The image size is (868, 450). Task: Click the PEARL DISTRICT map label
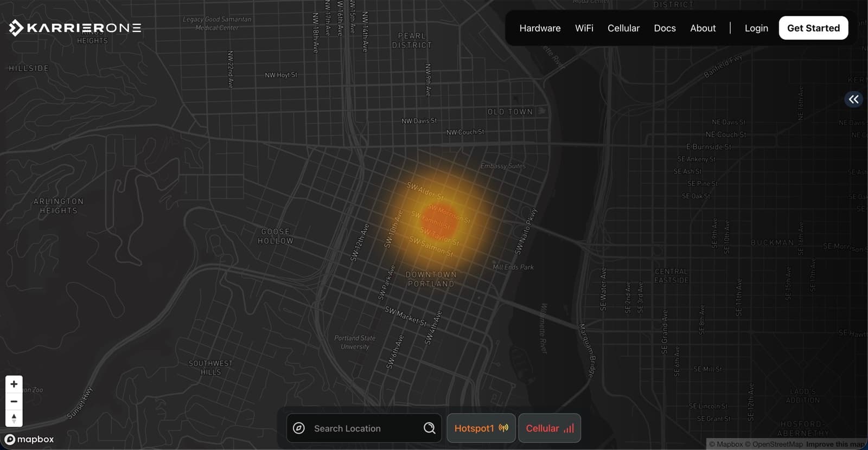[x=412, y=41]
